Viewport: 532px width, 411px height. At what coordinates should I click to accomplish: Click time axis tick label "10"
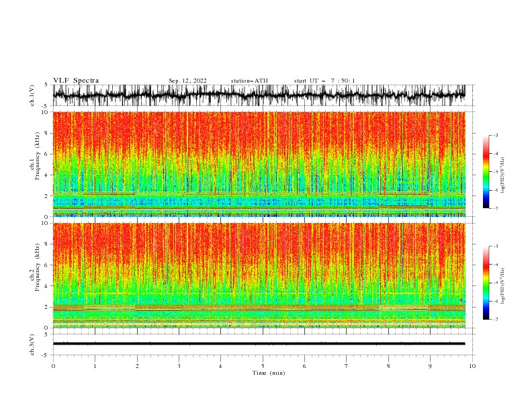(472, 366)
